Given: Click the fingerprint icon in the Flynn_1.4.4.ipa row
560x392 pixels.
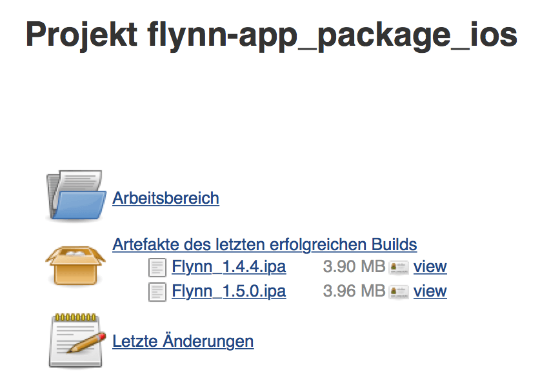Looking at the screenshot, I should pyautogui.click(x=399, y=267).
